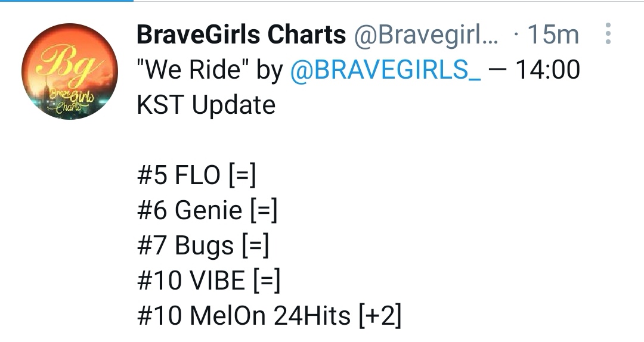Click the #10 VIBE ranking text
Viewport: 644px width, 342px height.
191,281
